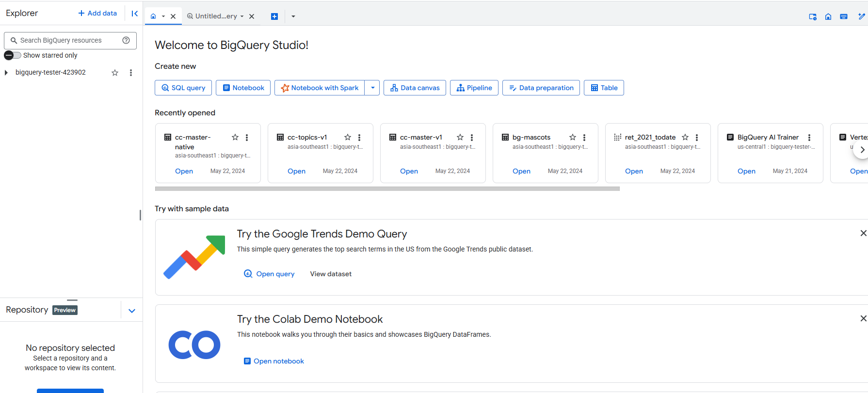The width and height of the screenshot is (868, 393).
Task: Star the cc-topics-v1 card
Action: 348,137
